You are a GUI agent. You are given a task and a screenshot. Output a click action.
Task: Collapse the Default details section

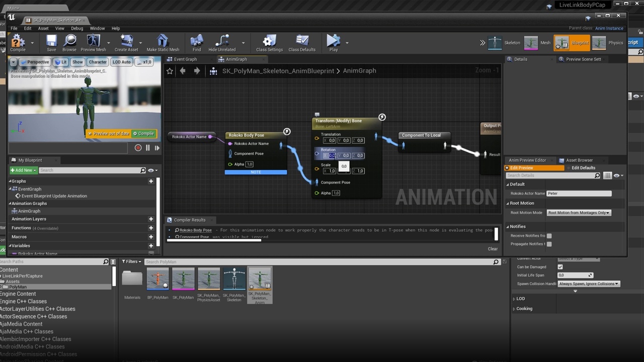(x=508, y=184)
